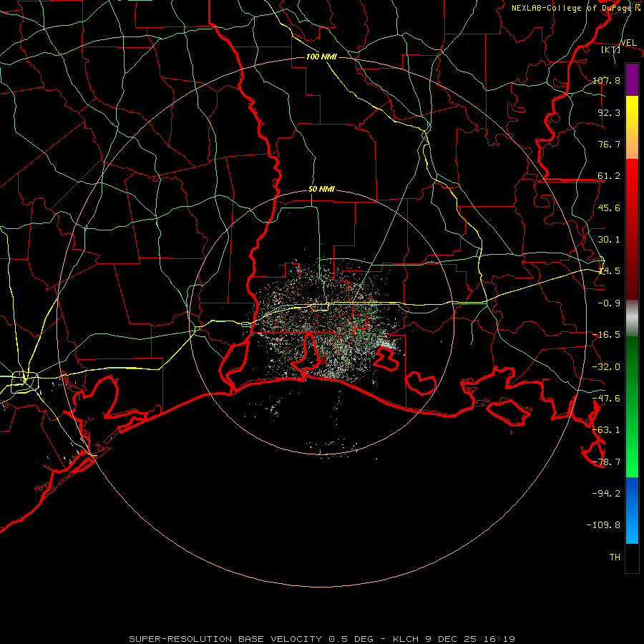
Task: Pick the grey segment of the velocity scale
Action: tap(632, 318)
